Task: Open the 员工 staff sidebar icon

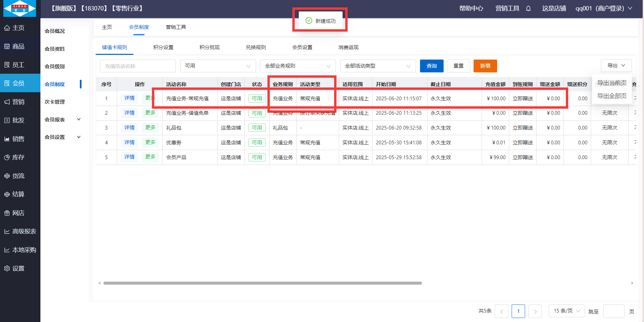Action: click(7, 65)
